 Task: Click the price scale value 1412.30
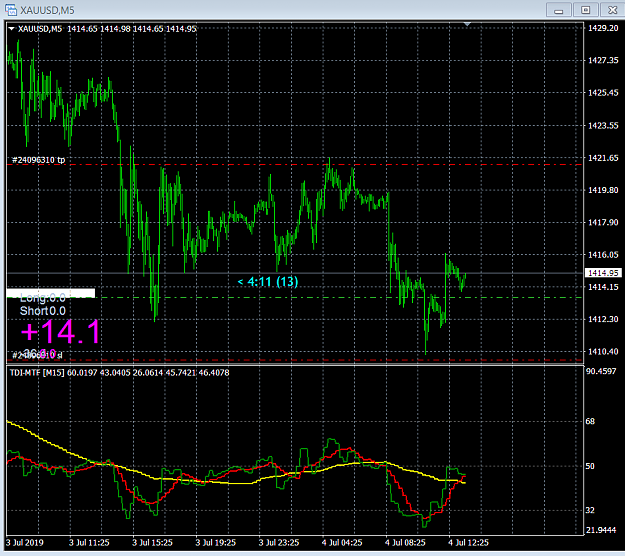coord(603,319)
